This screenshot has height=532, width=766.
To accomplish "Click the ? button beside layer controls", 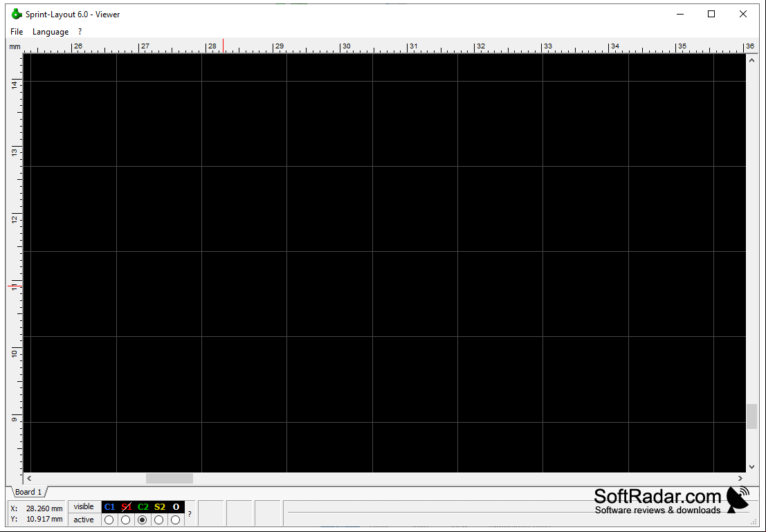I will click(190, 514).
